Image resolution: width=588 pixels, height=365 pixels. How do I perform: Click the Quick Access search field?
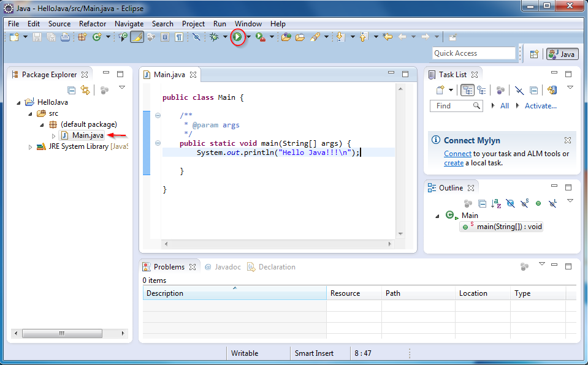click(473, 53)
